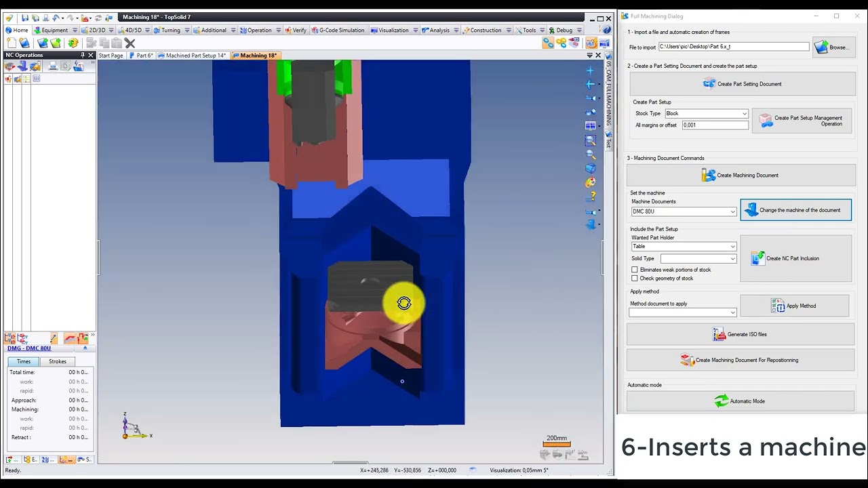Image resolution: width=868 pixels, height=488 pixels.
Task: Enable Eliminates weak portions of stock
Action: coord(635,270)
